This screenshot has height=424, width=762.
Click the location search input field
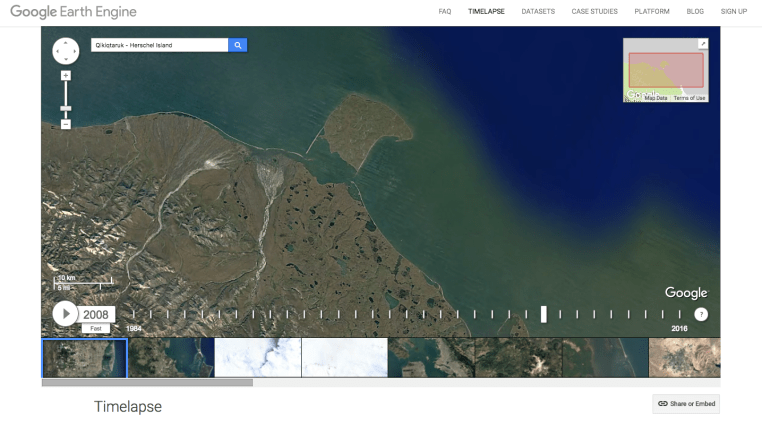coord(159,45)
